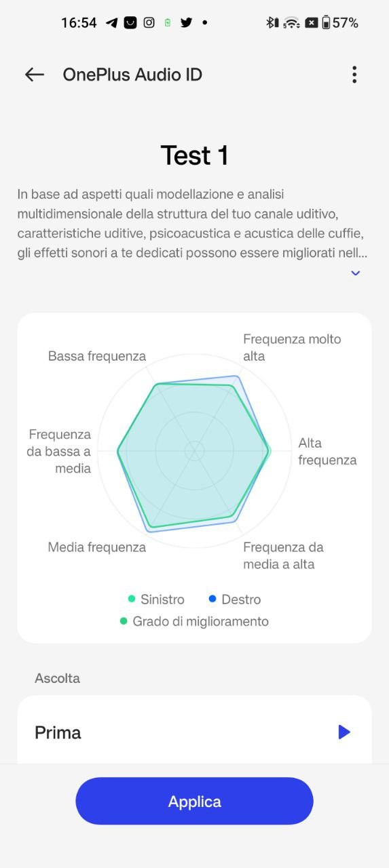Screen dimensions: 389x868
Task: Tap the Bluetooth status icon
Action: tap(272, 22)
